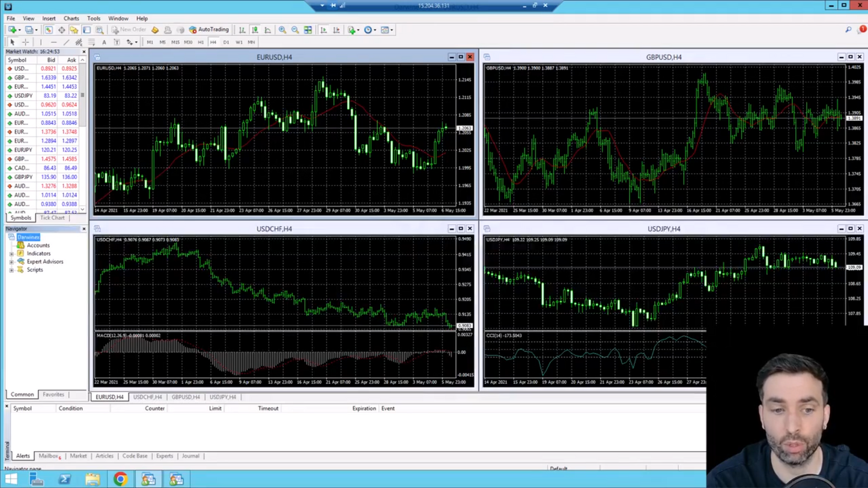Toggle the Navigator panel star-folder icon
868x488 pixels.
pos(74,29)
